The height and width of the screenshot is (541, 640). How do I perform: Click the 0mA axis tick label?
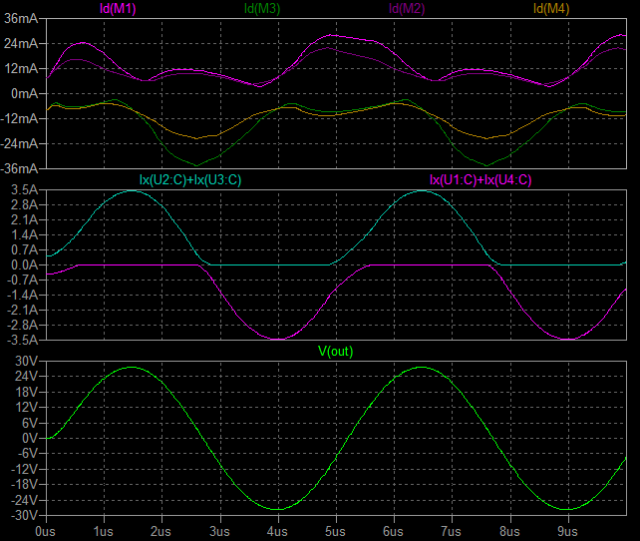[x=23, y=94]
